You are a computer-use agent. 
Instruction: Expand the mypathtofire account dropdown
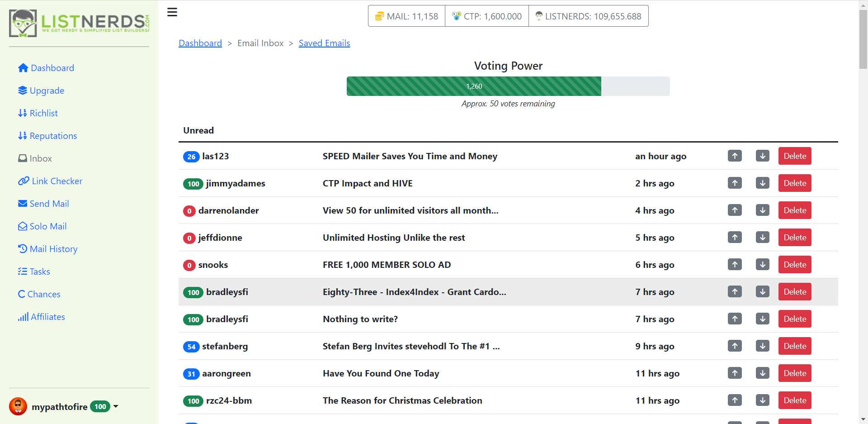tap(116, 406)
